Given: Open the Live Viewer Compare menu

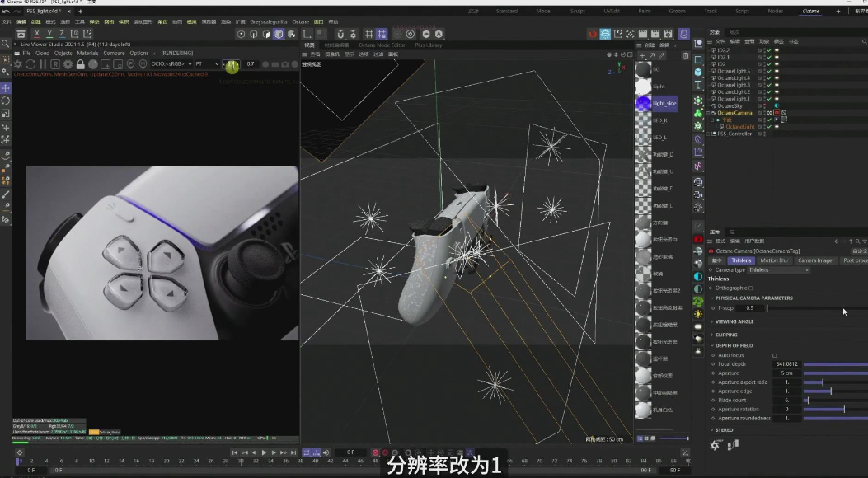Looking at the screenshot, I should [x=114, y=53].
